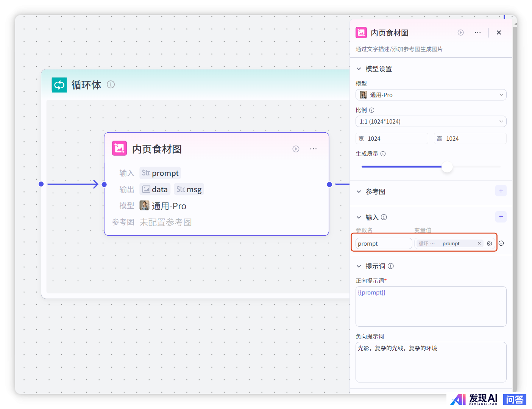Click the play icon on the 内页食材图 node
The image size is (532, 409).
point(296,149)
